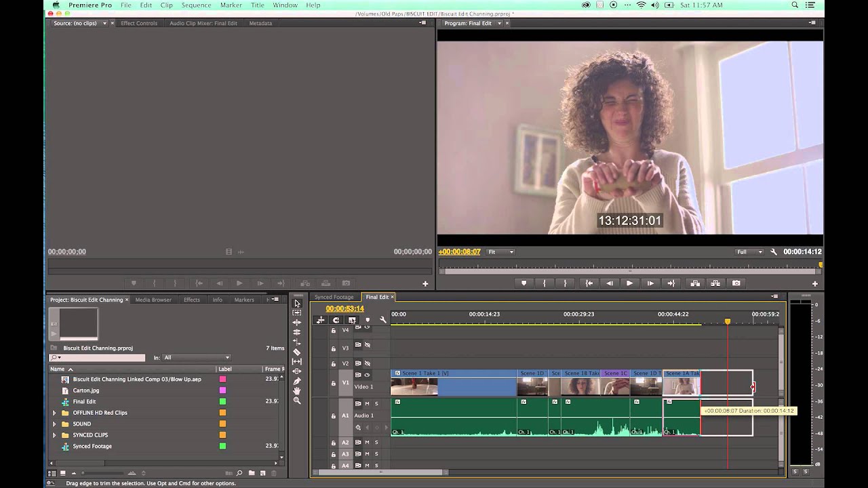
Task: Open the Full playback resolution dropdown
Action: [x=749, y=252]
